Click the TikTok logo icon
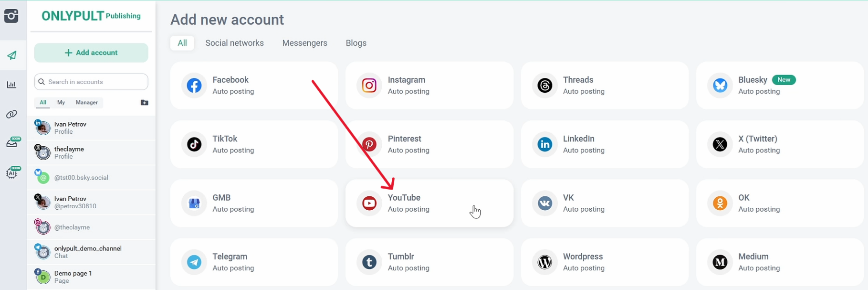This screenshot has width=868, height=290. click(194, 144)
